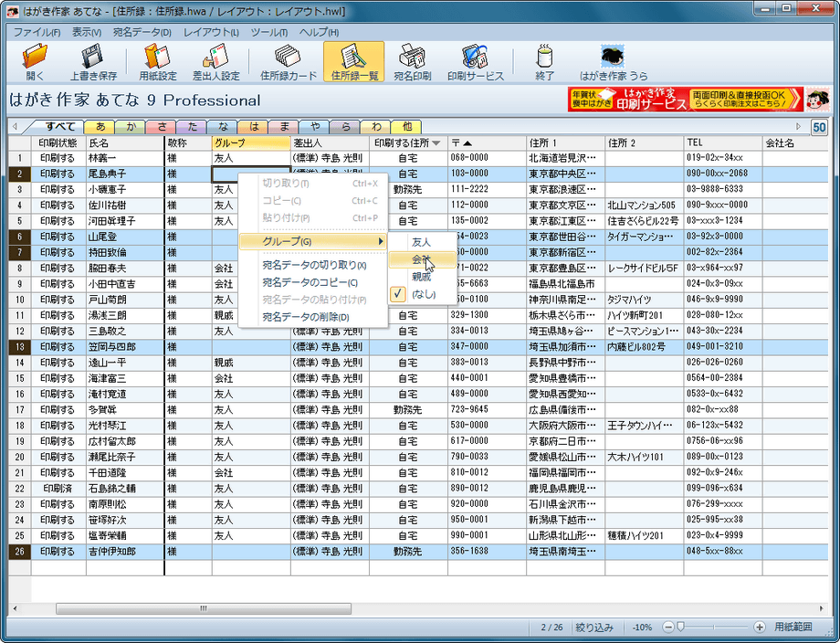The image size is (840, 643).
Task: Click the 氏名 column header
Action: (125, 143)
